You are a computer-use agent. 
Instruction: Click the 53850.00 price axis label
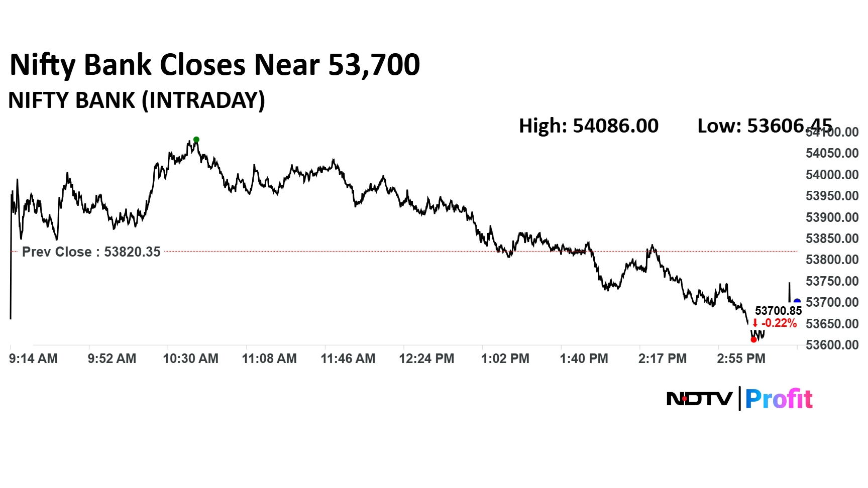832,238
